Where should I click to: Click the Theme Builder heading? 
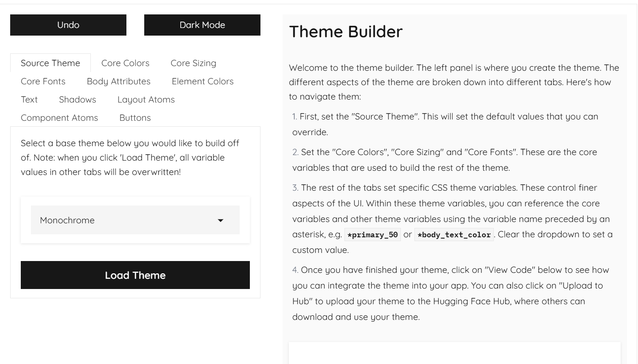pos(346,32)
